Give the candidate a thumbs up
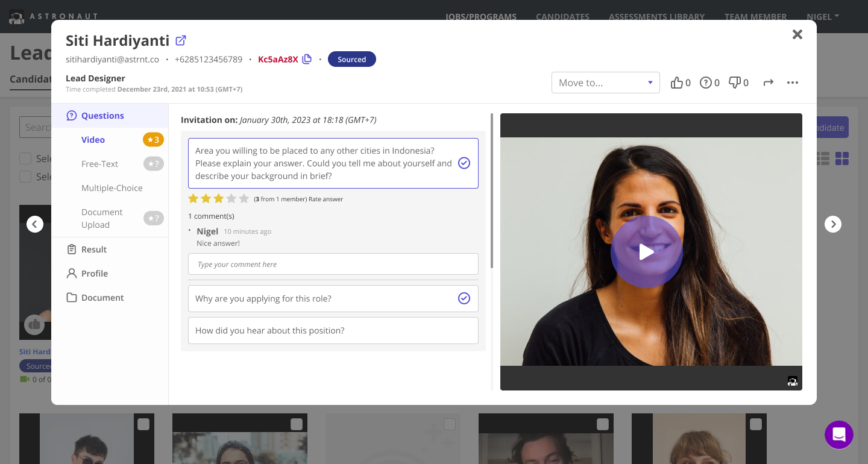The height and width of the screenshot is (464, 868). pos(677,83)
